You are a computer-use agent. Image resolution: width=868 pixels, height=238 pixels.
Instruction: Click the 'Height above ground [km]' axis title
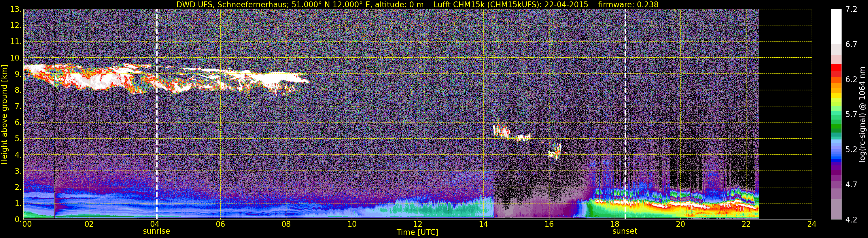pyautogui.click(x=4, y=114)
